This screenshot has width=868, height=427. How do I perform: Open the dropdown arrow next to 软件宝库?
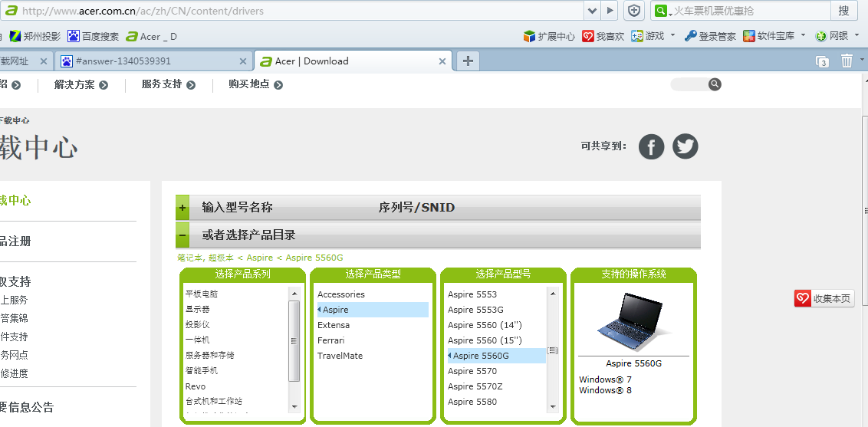point(803,36)
